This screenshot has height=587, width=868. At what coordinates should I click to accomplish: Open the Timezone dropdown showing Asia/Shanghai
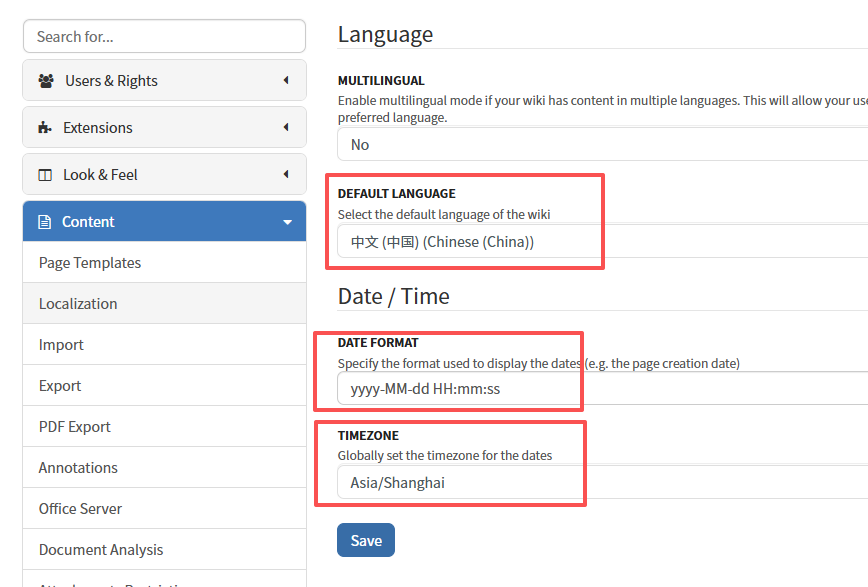pyautogui.click(x=602, y=482)
